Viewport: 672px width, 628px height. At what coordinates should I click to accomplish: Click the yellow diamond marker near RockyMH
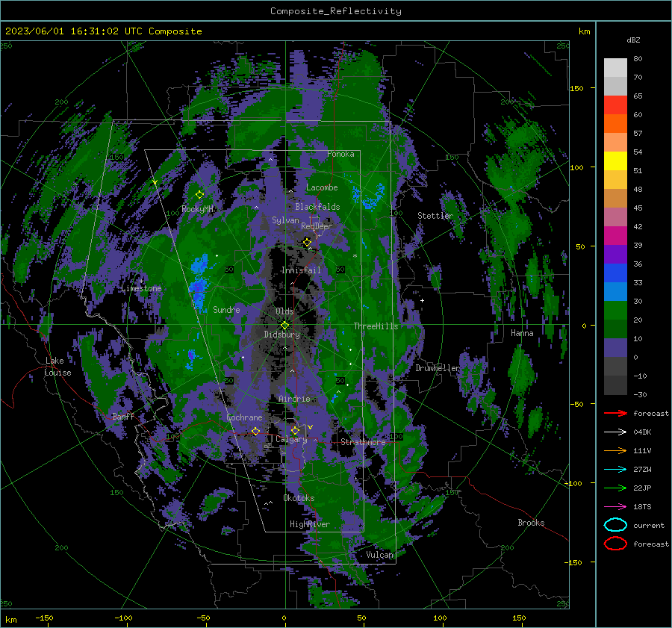click(x=199, y=195)
